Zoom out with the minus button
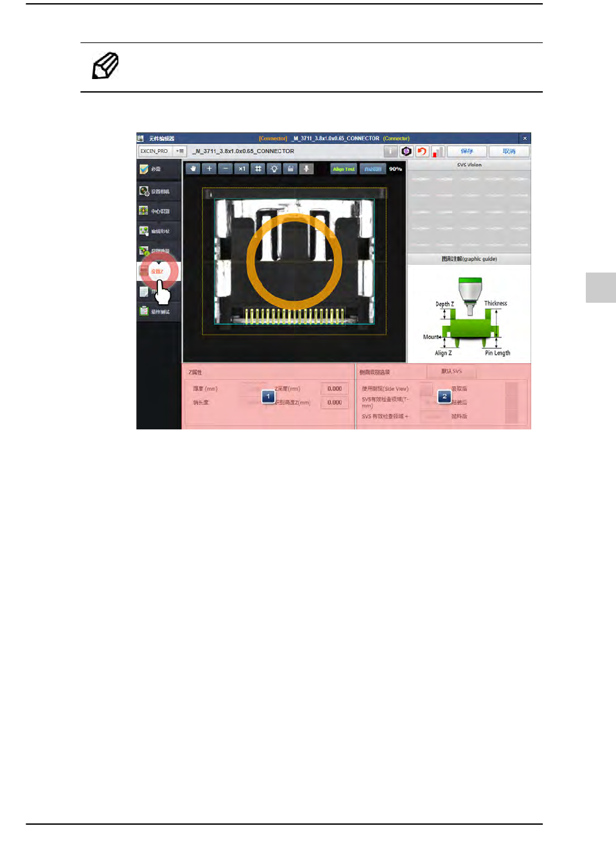616x844 pixels. 225,169
